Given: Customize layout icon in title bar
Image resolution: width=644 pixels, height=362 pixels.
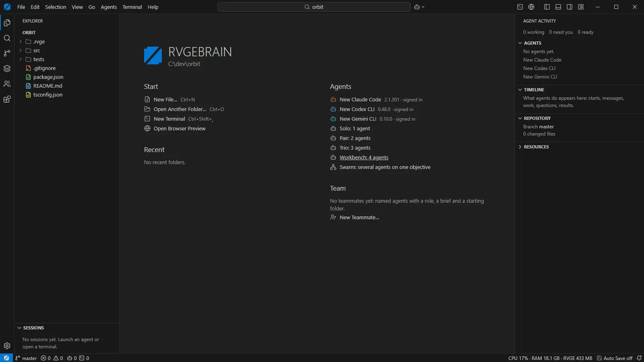Looking at the screenshot, I should pos(581,7).
